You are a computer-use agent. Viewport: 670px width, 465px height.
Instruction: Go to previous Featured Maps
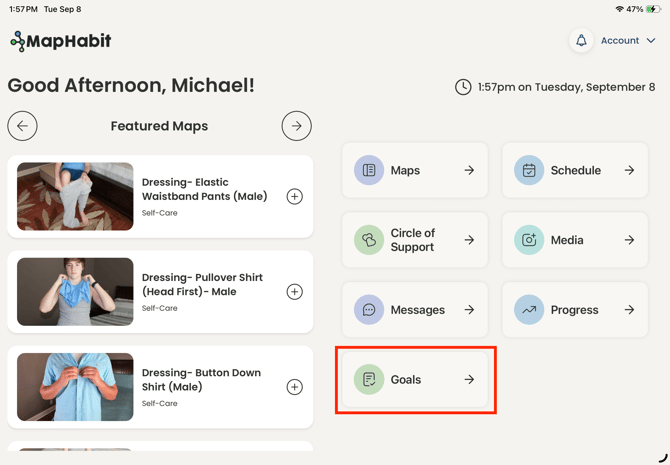coord(22,126)
